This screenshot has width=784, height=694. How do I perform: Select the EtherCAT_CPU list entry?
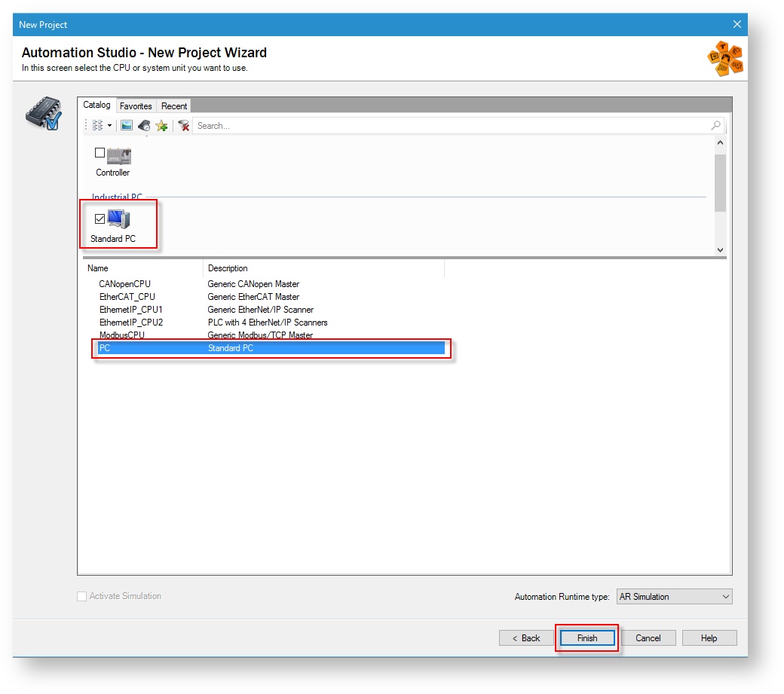[x=127, y=297]
